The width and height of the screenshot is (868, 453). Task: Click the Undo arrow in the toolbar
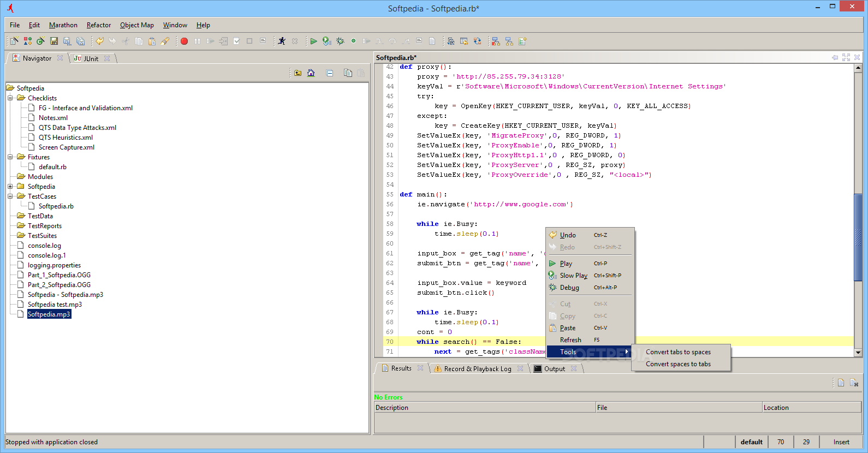point(99,41)
